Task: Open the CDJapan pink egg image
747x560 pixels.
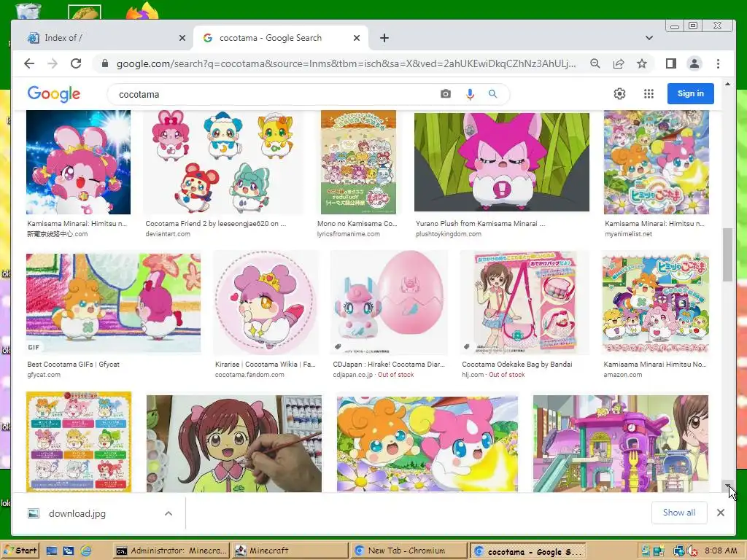Action: pos(389,303)
